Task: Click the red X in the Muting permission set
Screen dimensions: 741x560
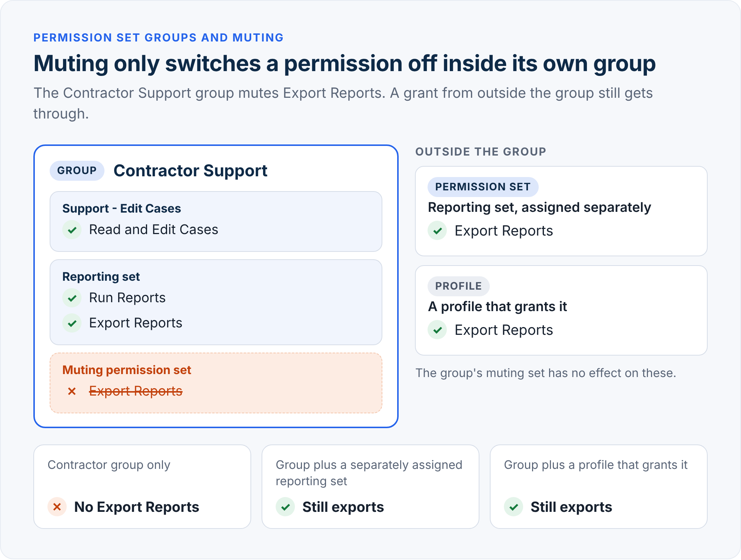Action: pyautogui.click(x=72, y=391)
